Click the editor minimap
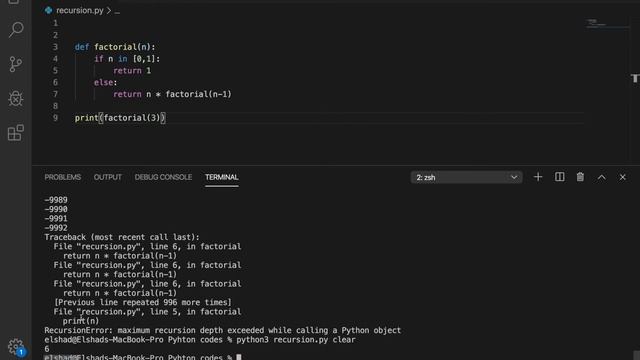Screen dimensions: 640x360 (607, 24)
